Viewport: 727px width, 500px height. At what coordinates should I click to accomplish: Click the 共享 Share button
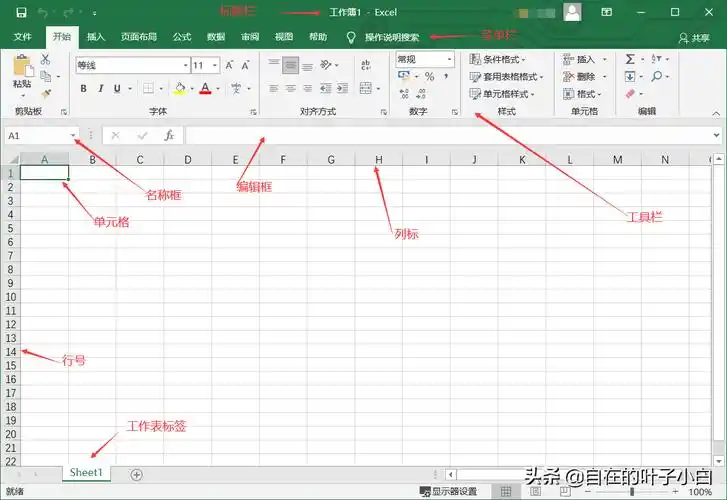point(694,38)
